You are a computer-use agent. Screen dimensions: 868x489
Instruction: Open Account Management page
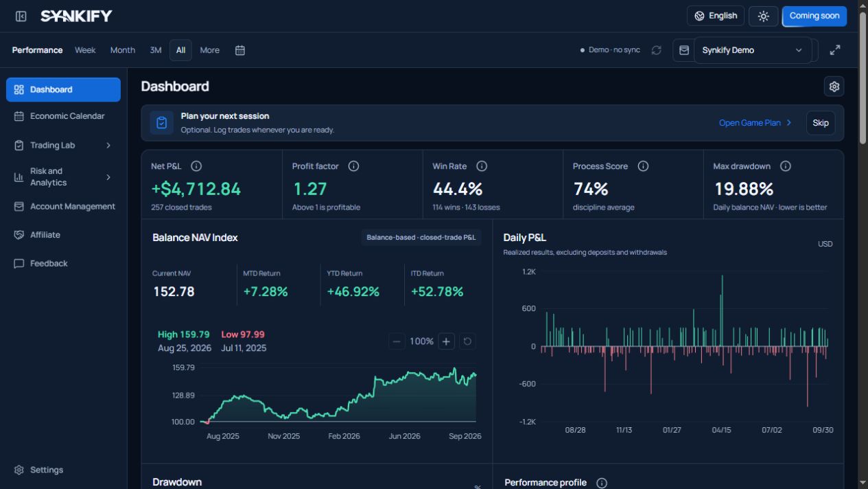[63, 207]
